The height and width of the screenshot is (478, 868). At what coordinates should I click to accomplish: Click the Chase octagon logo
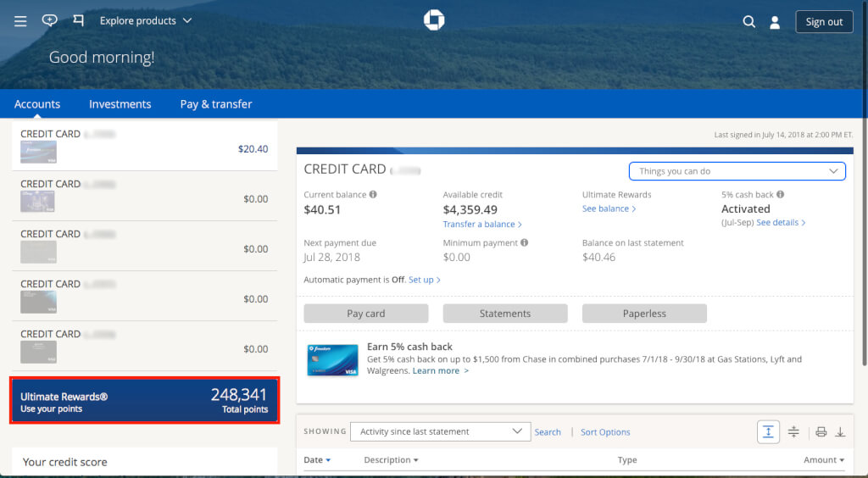pos(434,20)
